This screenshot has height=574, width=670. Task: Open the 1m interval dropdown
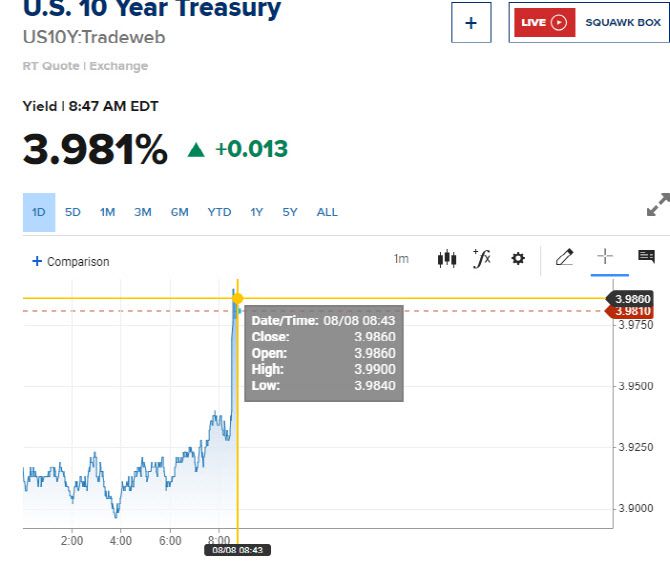pos(401,259)
